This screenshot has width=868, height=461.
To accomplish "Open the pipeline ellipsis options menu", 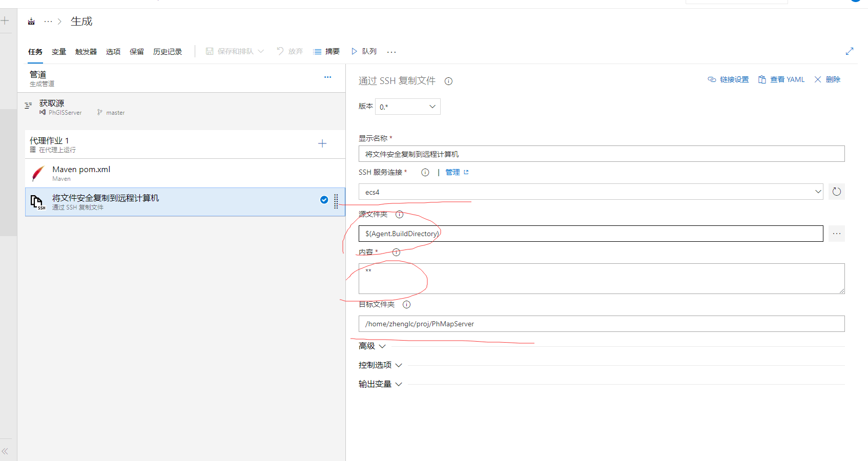I will pyautogui.click(x=327, y=77).
